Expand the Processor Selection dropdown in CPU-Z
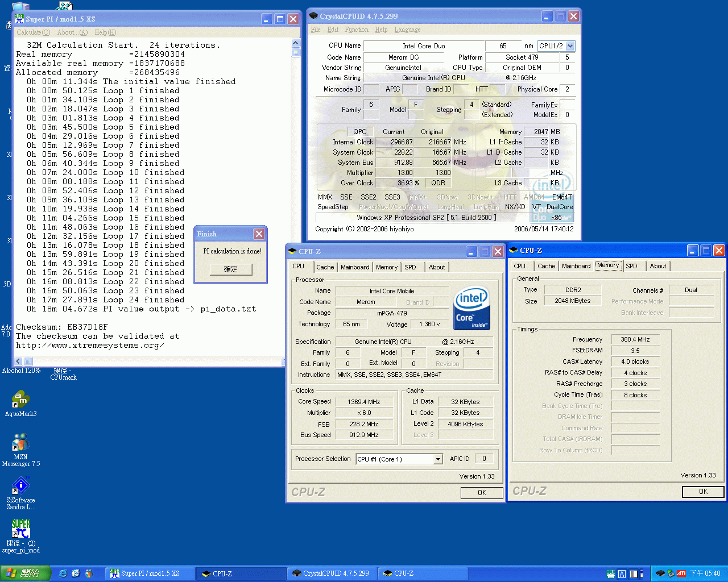 (x=438, y=459)
